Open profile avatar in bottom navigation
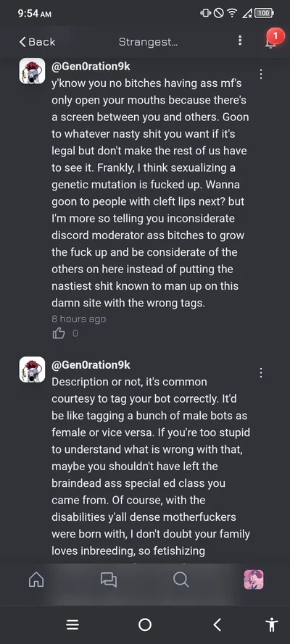The height and width of the screenshot is (644, 290). coord(254,580)
